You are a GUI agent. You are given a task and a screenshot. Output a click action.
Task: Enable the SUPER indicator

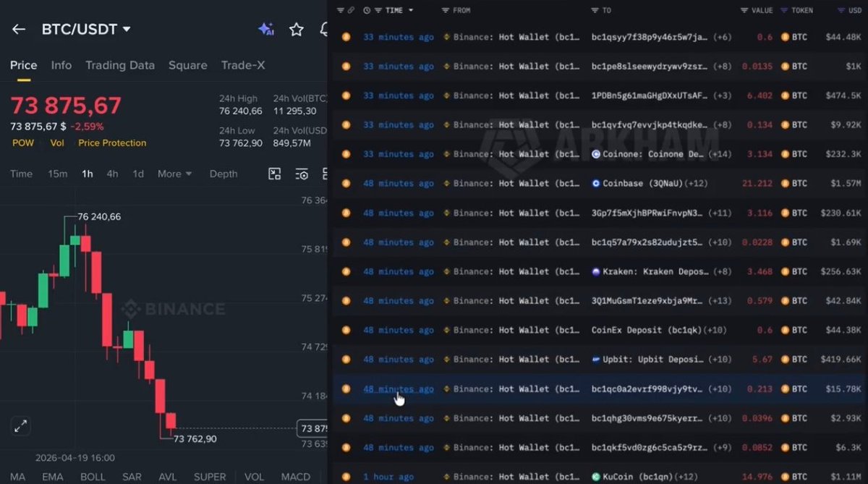[210, 477]
